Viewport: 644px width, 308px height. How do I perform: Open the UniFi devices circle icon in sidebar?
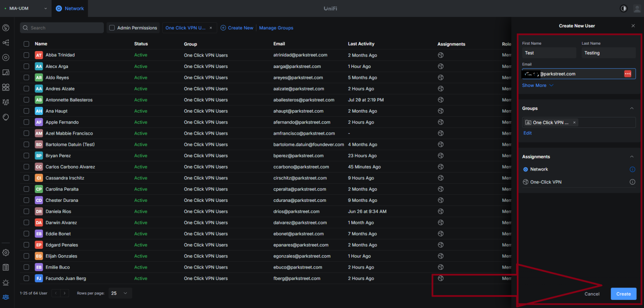tap(6, 57)
